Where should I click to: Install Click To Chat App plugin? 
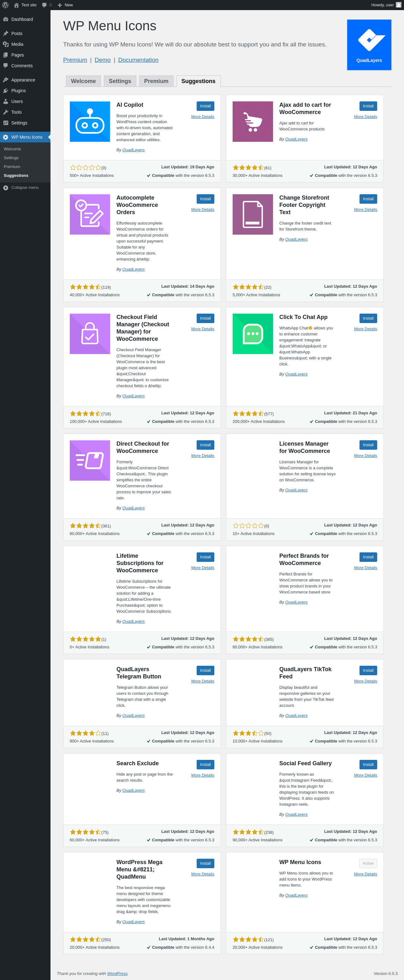click(x=368, y=318)
